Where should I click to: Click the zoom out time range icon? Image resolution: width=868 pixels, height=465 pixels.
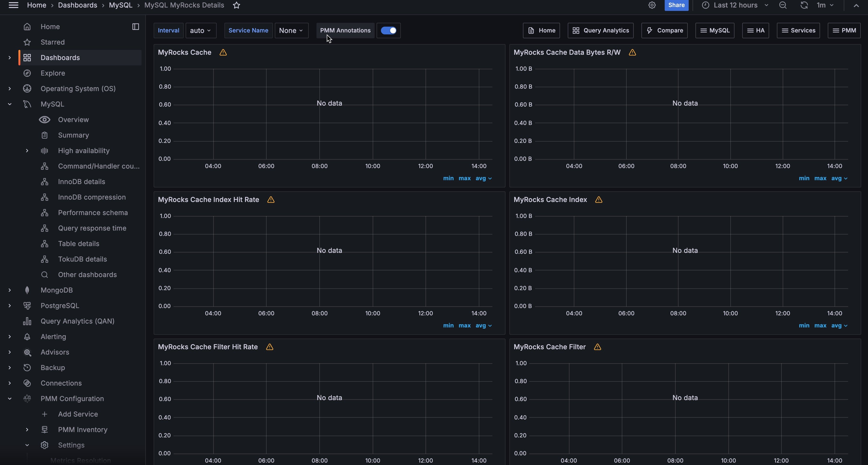(782, 5)
